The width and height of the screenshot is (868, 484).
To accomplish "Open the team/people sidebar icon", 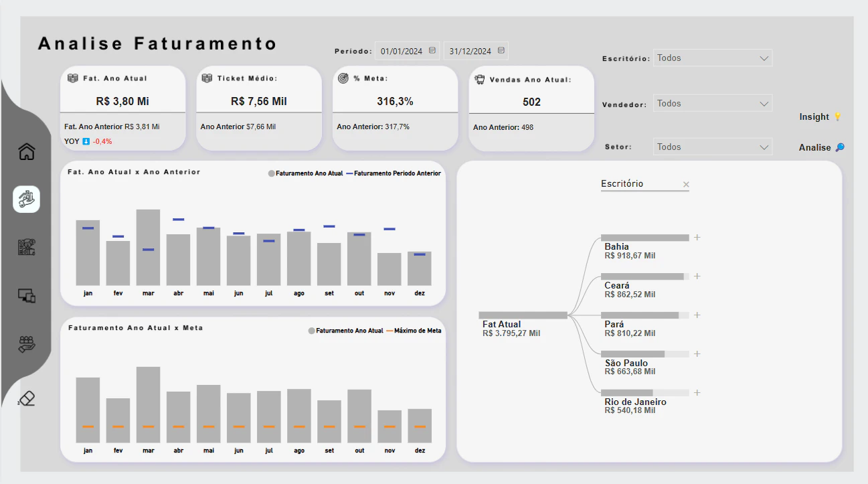I will point(26,345).
